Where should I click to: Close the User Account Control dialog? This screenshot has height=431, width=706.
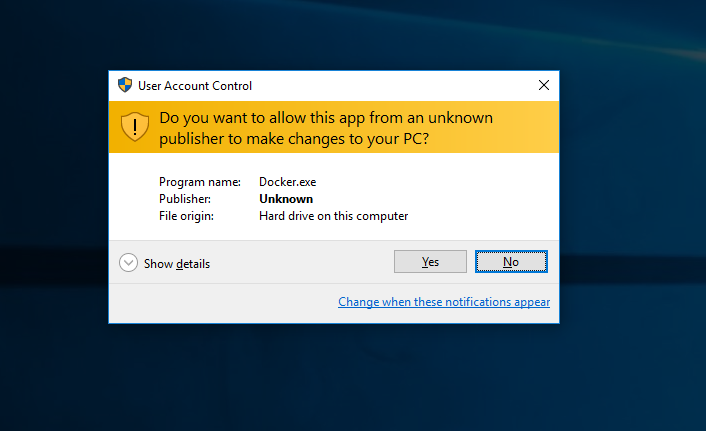[x=543, y=86]
